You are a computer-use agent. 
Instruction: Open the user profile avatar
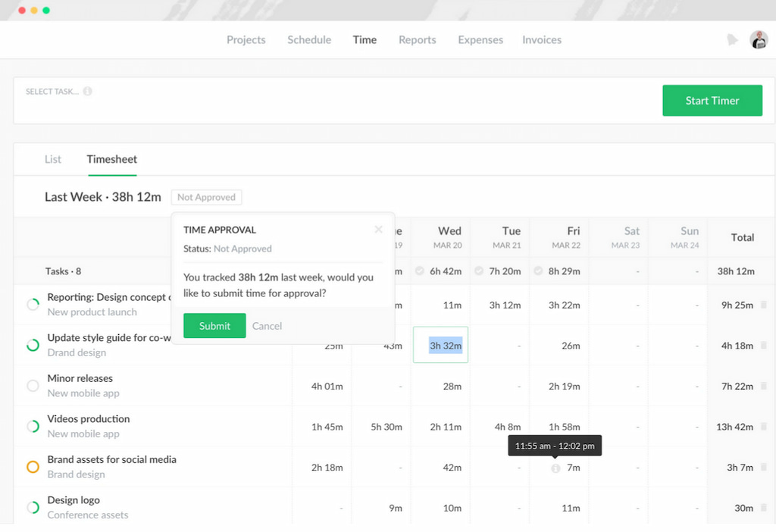click(x=759, y=40)
